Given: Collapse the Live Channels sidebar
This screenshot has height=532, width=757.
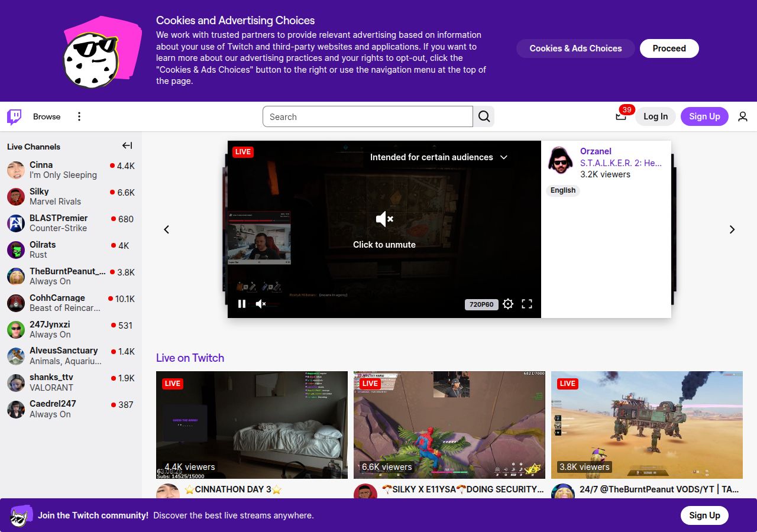Looking at the screenshot, I should 127,145.
